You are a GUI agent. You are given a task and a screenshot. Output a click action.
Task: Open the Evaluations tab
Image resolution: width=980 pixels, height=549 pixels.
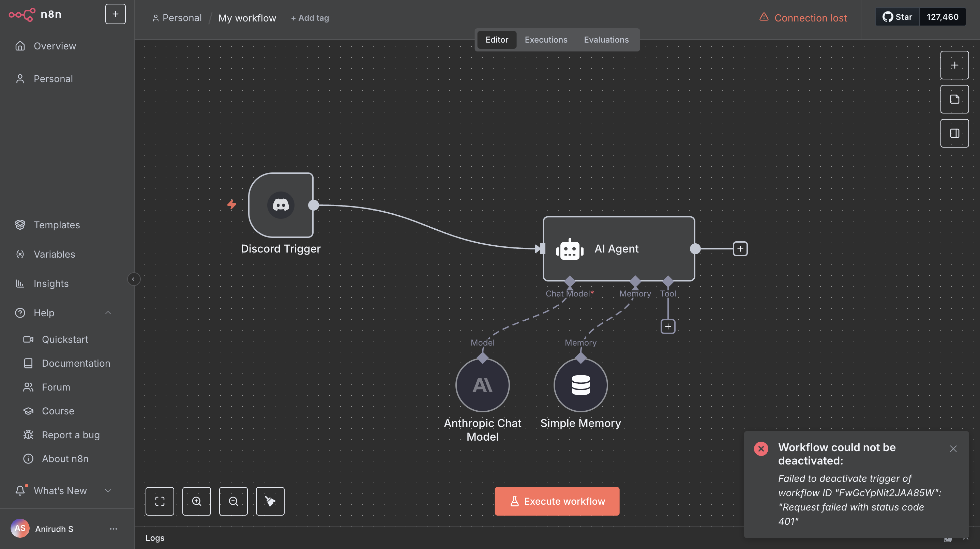click(606, 40)
